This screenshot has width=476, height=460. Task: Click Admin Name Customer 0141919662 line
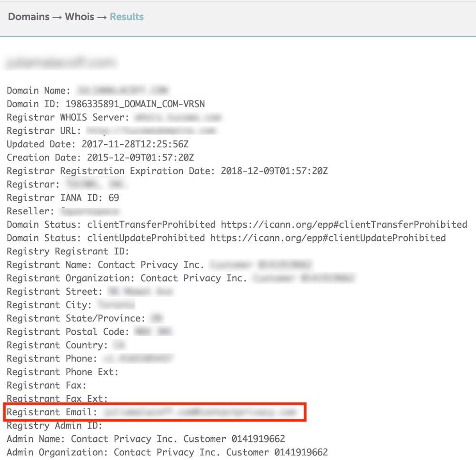coord(146,439)
